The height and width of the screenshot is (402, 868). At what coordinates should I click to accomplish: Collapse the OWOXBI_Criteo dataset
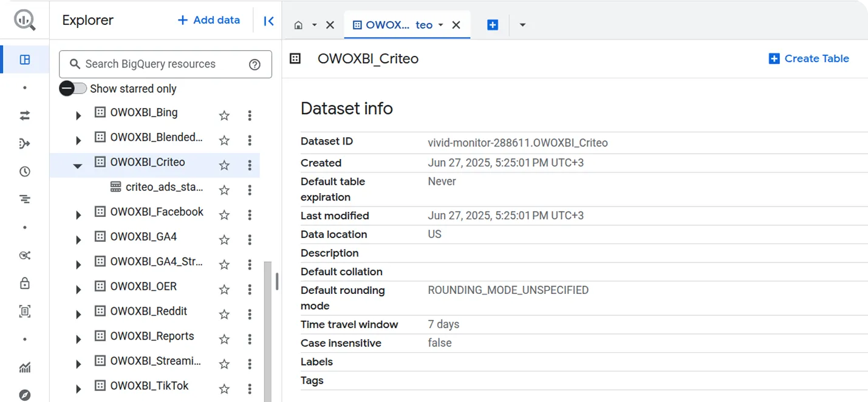(x=78, y=165)
